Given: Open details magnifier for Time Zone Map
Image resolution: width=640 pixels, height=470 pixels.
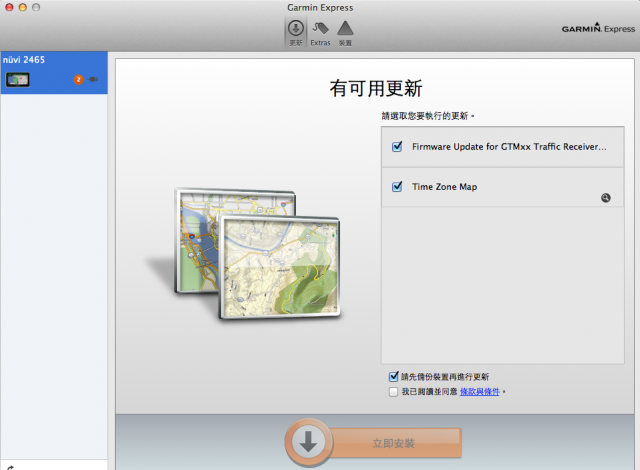Looking at the screenshot, I should [x=606, y=198].
